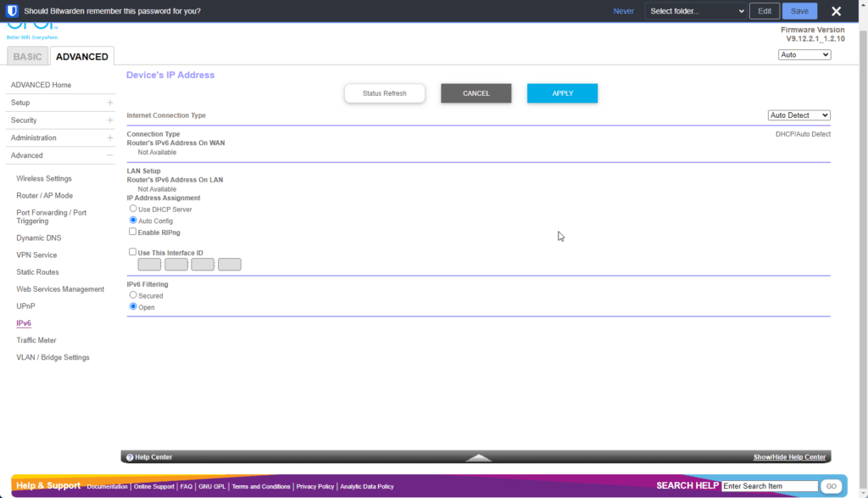Open Internet Connection Type Auto Detect dropdown

pos(798,115)
